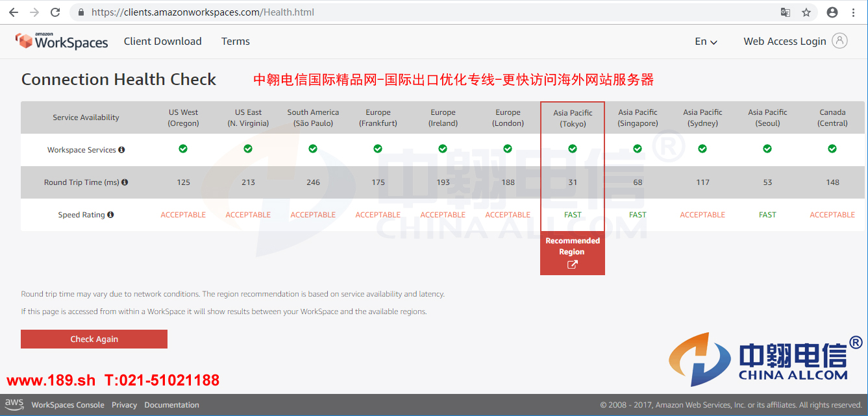
Task: Open the En language dropdown
Action: tap(705, 41)
